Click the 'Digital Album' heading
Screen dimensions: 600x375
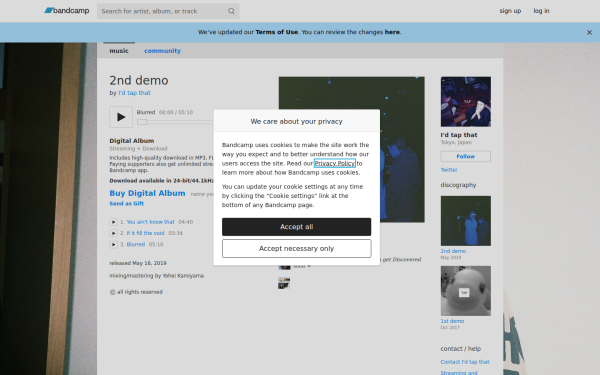pyautogui.click(x=132, y=141)
